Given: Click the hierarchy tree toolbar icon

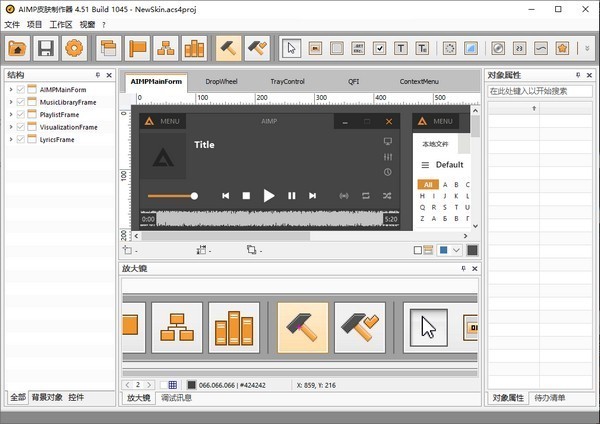Looking at the screenshot, I should pyautogui.click(x=166, y=48).
